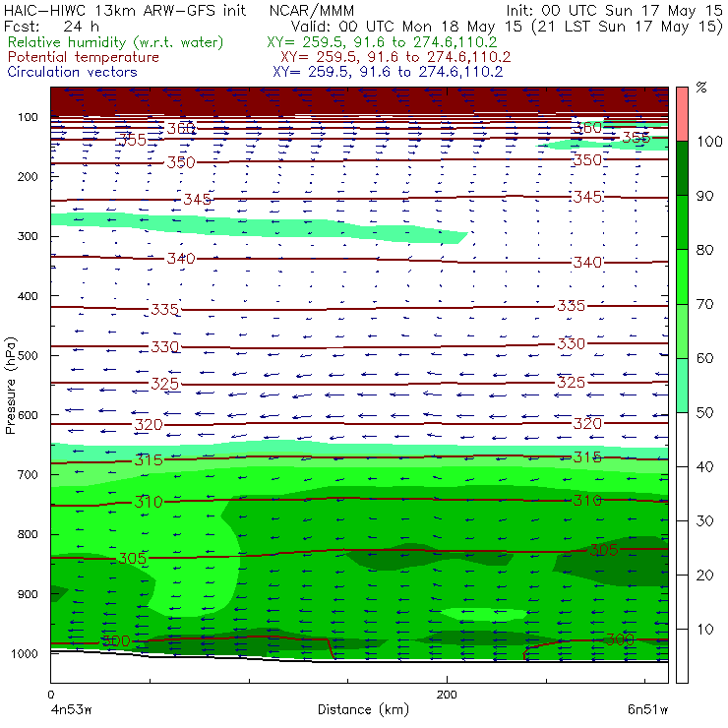Click the '%' unit above the colorbar
Image resolution: width=728 pixels, height=728 pixels.
click(701, 88)
